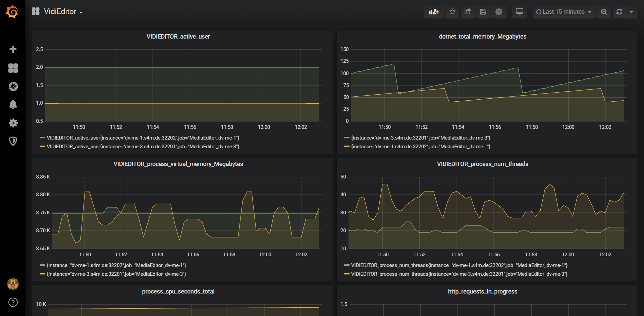Open the Dashboards sidebar icon
This screenshot has height=316, width=644.
13,68
